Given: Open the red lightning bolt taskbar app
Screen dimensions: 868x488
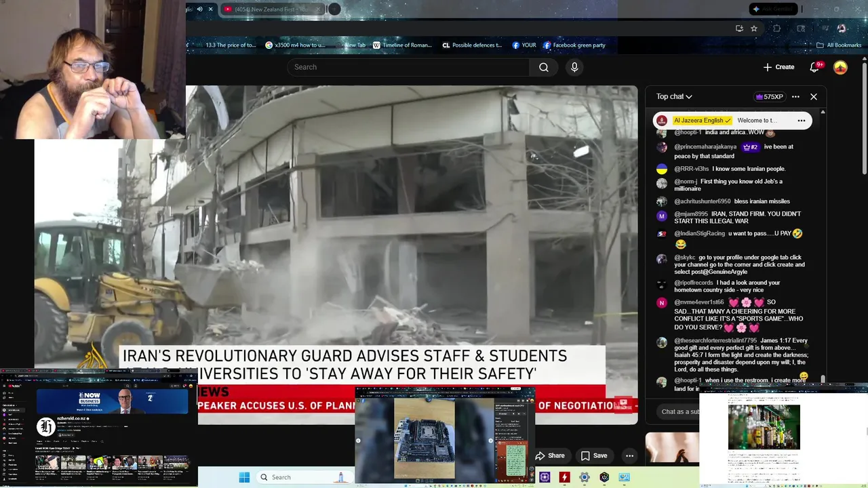Looking at the screenshot, I should (564, 477).
